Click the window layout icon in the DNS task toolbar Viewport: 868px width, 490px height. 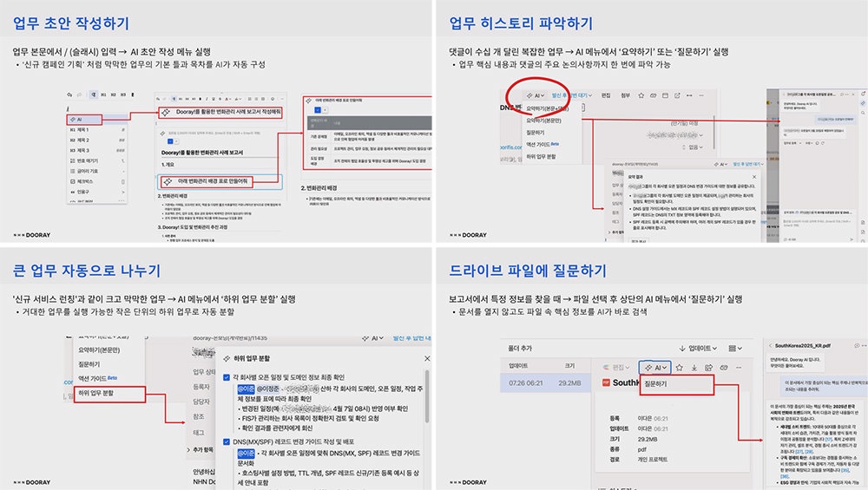click(666, 95)
